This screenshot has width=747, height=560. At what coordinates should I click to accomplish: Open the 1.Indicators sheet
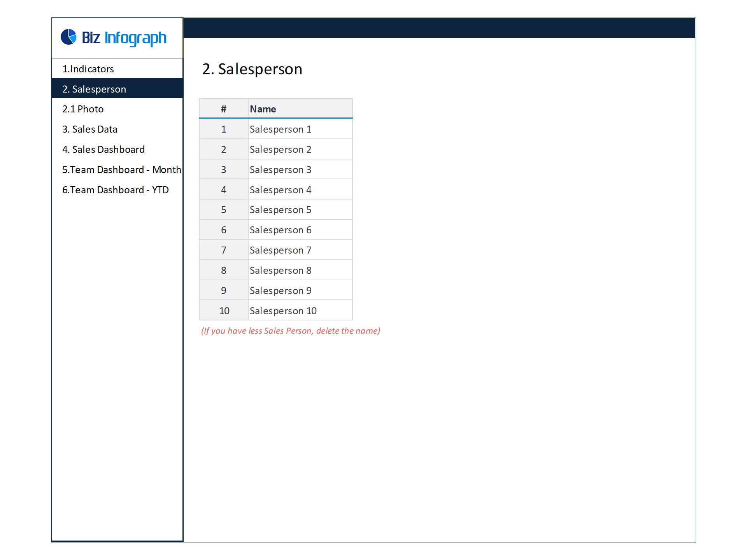117,69
